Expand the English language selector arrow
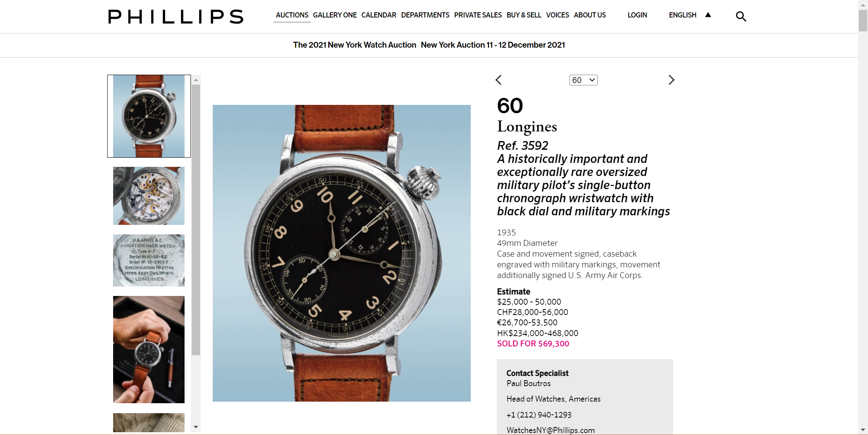 [708, 15]
